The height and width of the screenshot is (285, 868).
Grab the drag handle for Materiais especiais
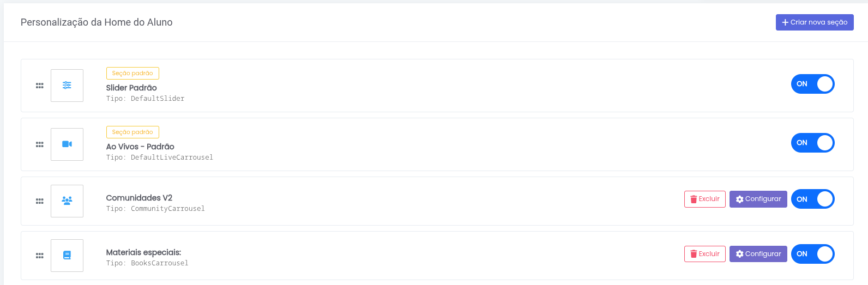pos(40,255)
